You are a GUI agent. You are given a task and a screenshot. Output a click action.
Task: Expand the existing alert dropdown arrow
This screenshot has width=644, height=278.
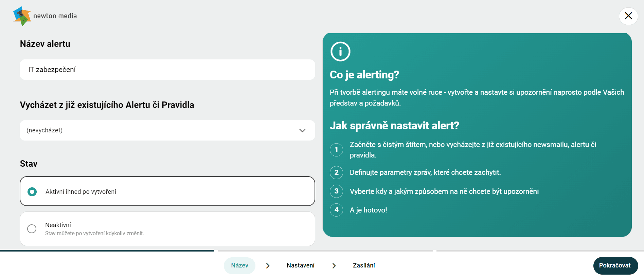point(302,130)
